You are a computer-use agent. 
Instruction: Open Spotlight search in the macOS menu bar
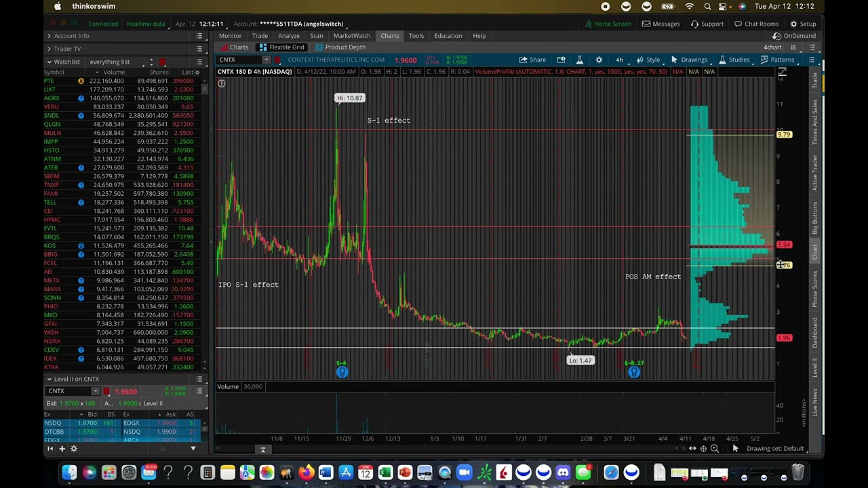click(707, 6)
